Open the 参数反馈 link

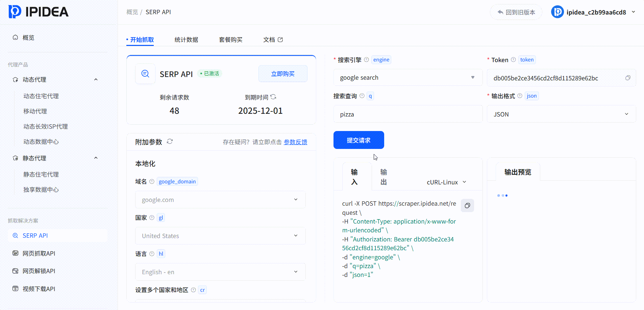(295, 142)
